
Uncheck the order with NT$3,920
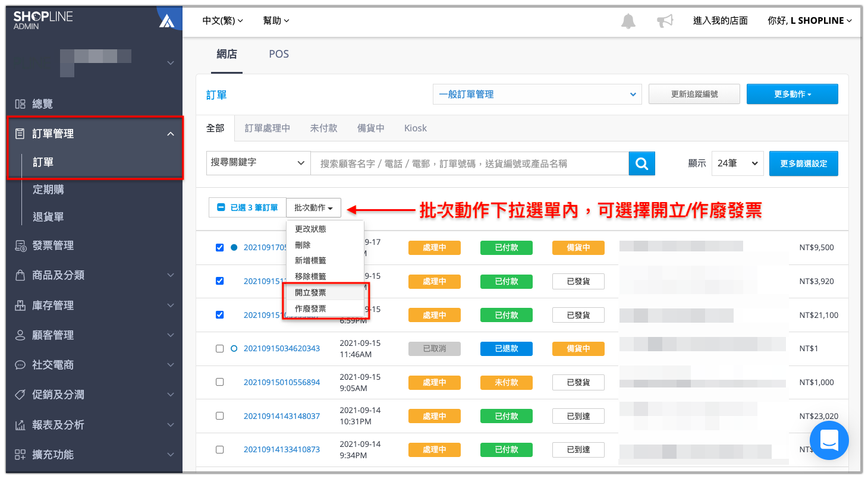(x=219, y=281)
